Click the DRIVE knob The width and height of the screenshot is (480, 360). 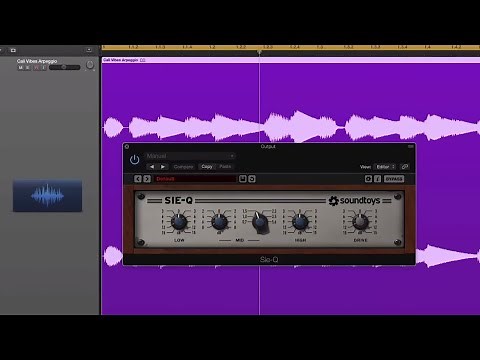tap(360, 222)
